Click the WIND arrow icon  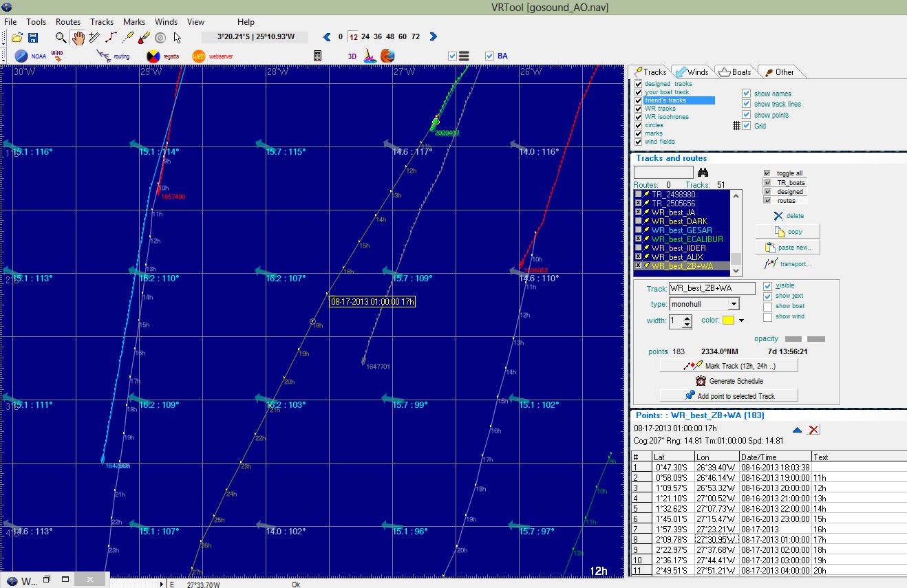point(58,55)
